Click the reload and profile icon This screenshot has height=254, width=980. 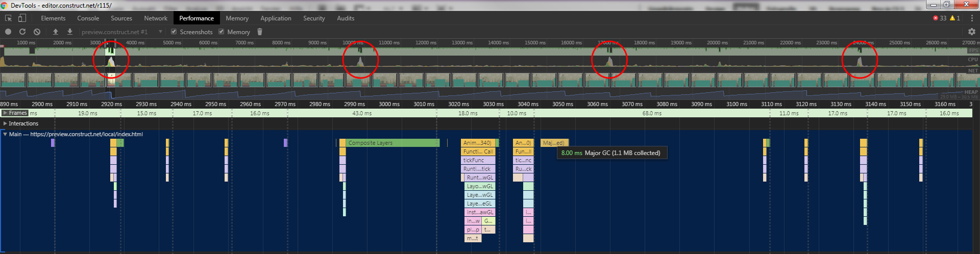point(22,32)
